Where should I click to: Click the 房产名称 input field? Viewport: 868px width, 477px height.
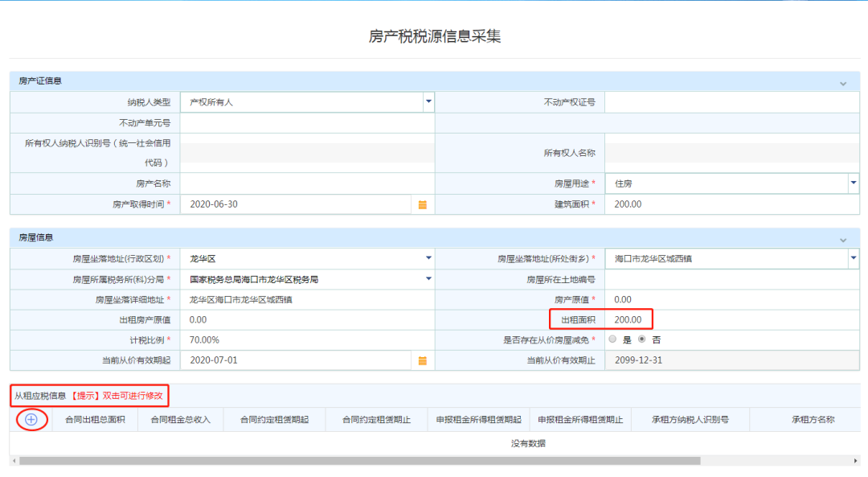[x=307, y=183]
